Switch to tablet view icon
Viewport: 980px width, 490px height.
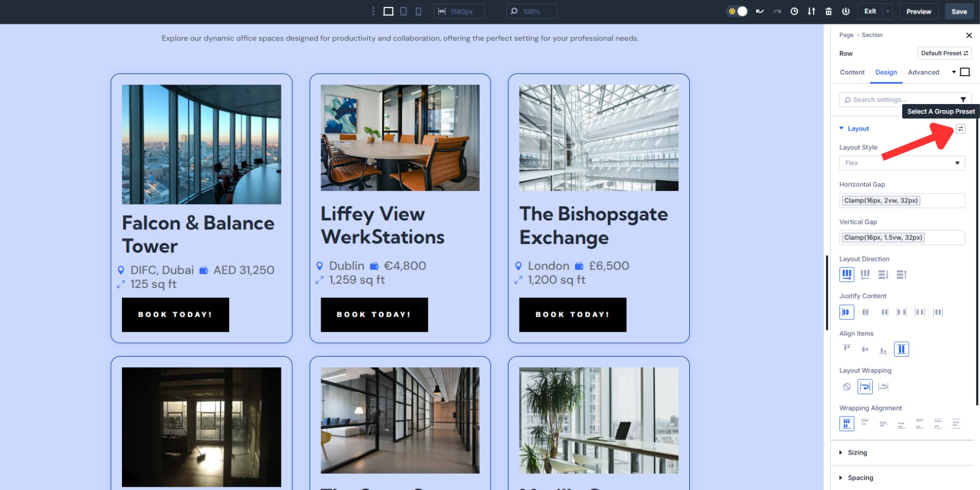pos(403,11)
